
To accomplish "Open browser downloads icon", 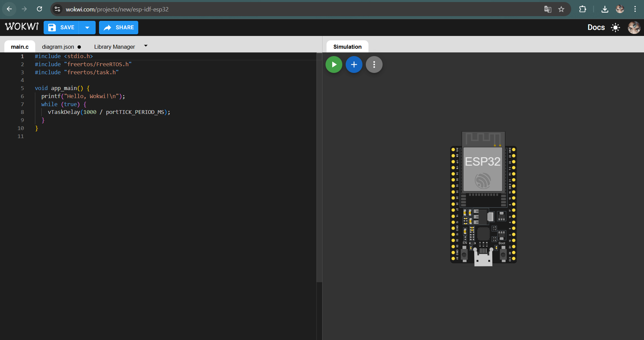I will tap(605, 9).
